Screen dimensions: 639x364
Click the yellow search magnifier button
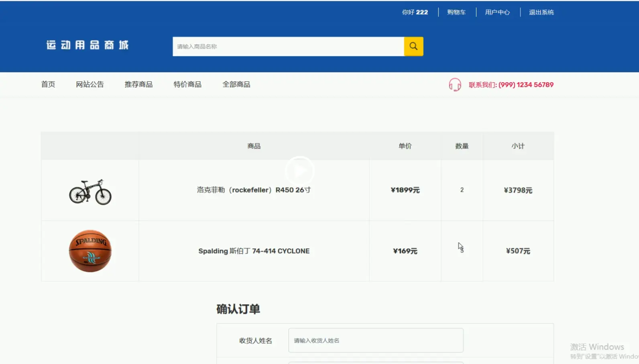click(x=413, y=46)
